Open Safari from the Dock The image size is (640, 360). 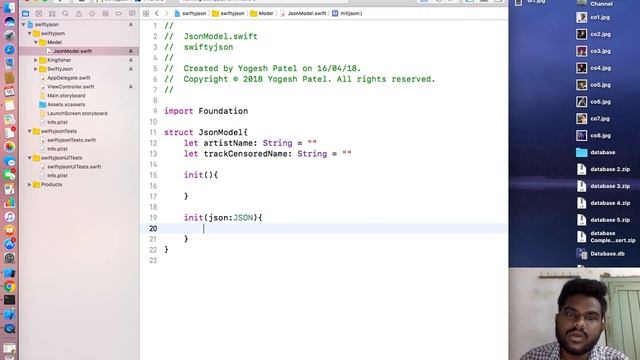click(x=9, y=50)
